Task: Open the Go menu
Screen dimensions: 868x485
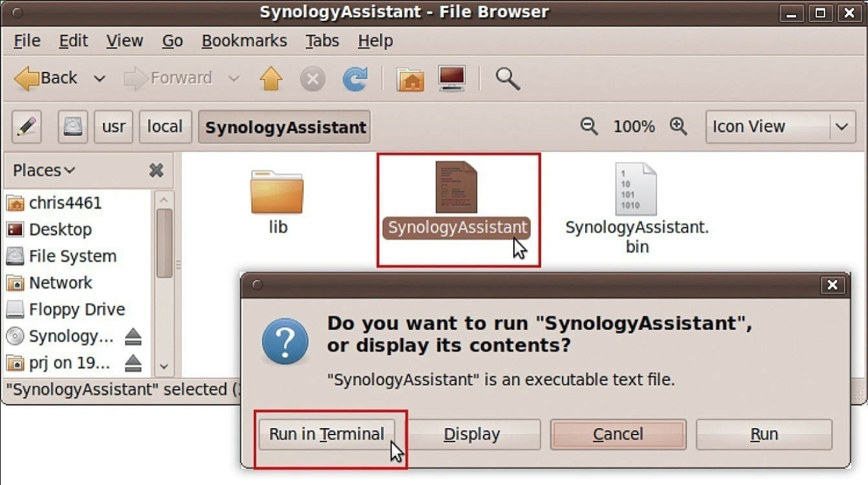Action: point(172,41)
